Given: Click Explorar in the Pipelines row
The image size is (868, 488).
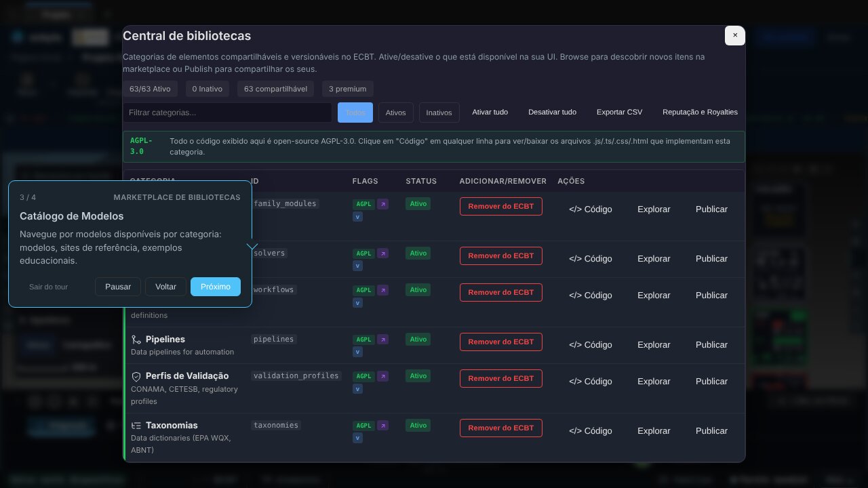Looking at the screenshot, I should [654, 345].
